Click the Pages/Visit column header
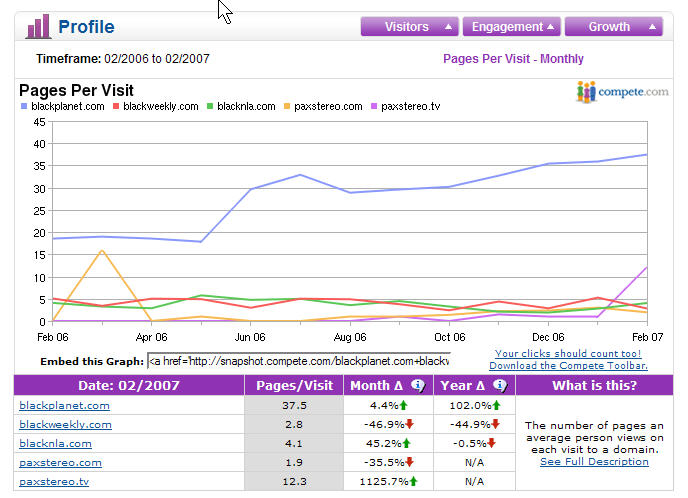688x498 pixels. [294, 385]
